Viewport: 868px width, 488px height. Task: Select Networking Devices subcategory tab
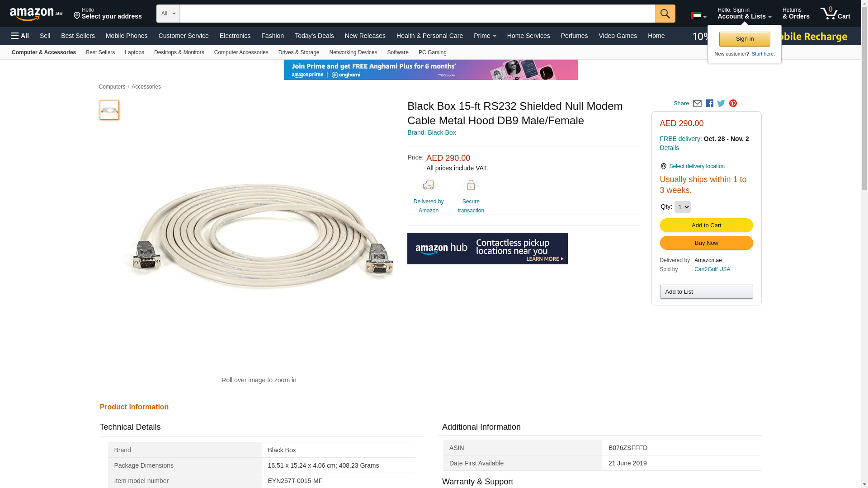click(353, 52)
